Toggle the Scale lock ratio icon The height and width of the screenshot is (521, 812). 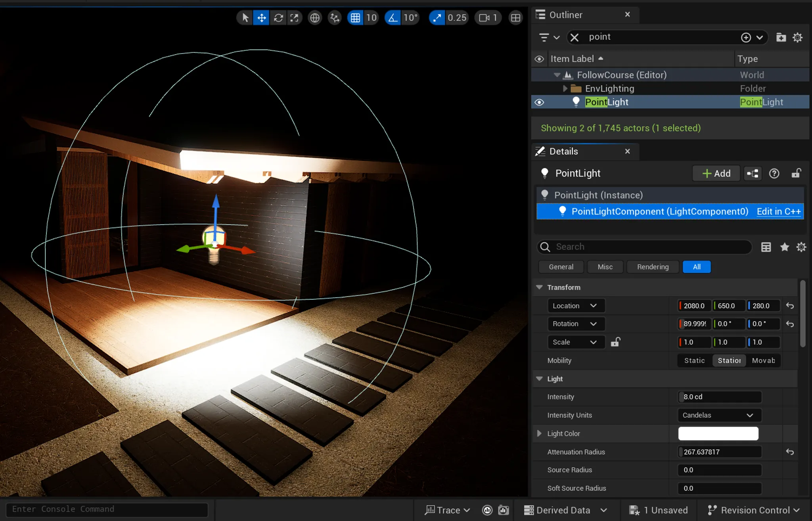point(615,342)
